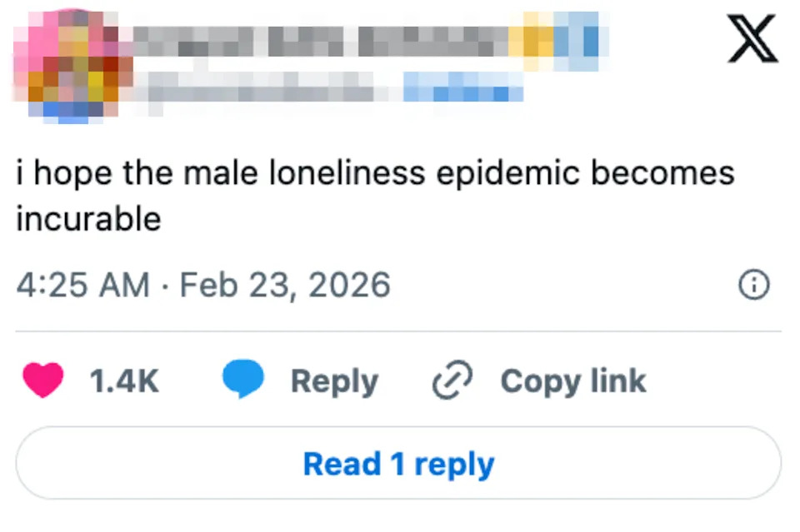800x532 pixels.
Task: Click Copy link to copy the post URL
Action: (572, 380)
